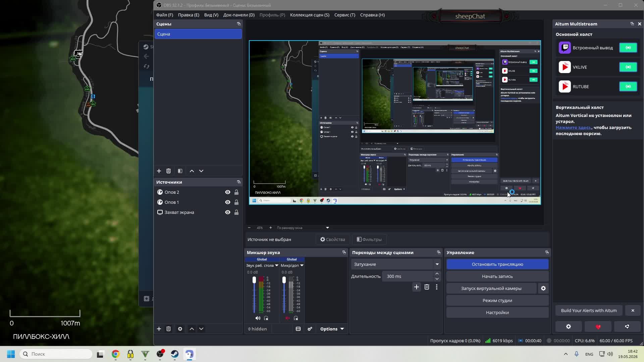Toggle visibility of Опов 1 source
The image size is (644, 362).
(228, 202)
